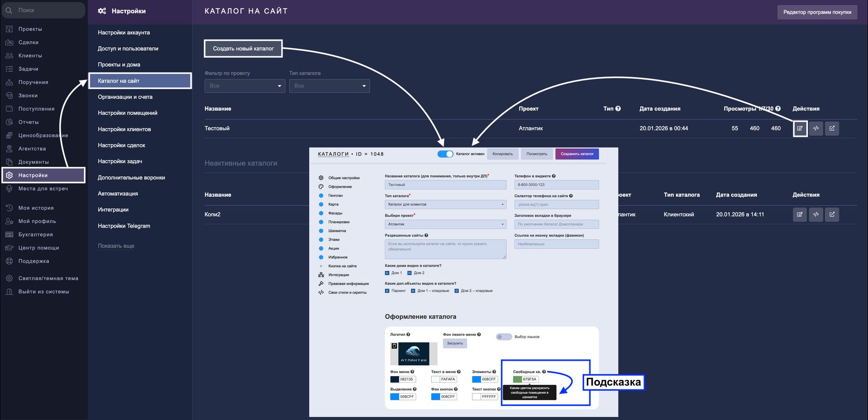Open Организации и счета settings section
The height and width of the screenshot is (420, 868).
tap(125, 97)
